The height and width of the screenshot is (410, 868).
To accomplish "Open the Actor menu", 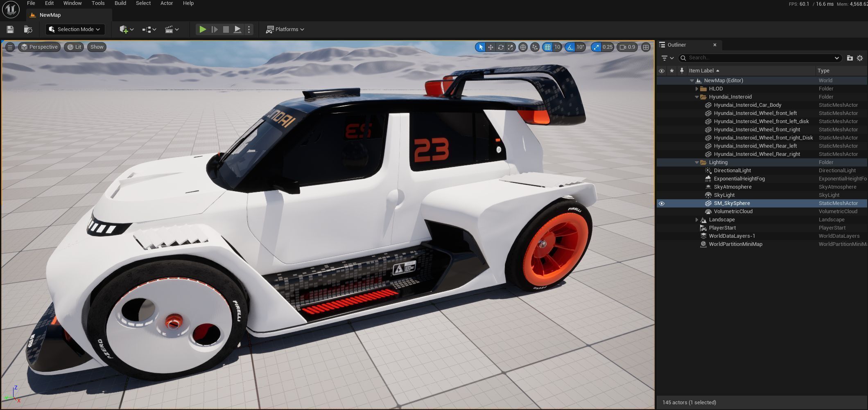I will (x=166, y=3).
